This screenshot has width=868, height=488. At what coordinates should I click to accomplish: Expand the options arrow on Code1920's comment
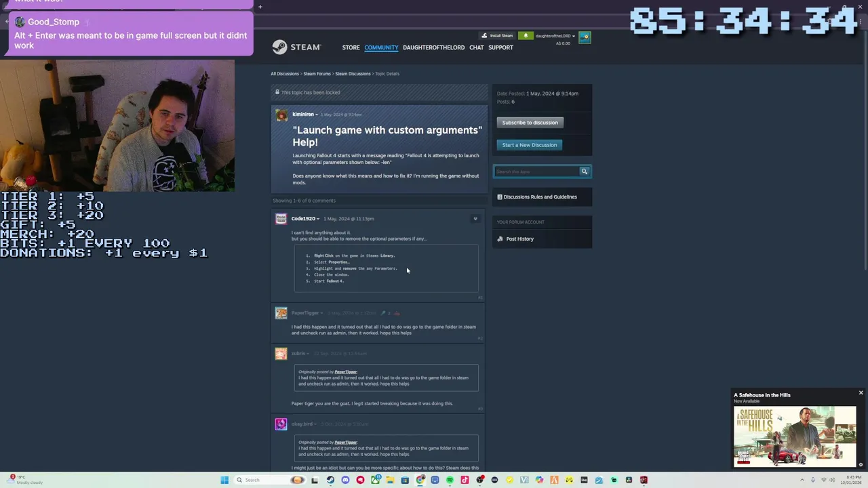[x=475, y=218]
